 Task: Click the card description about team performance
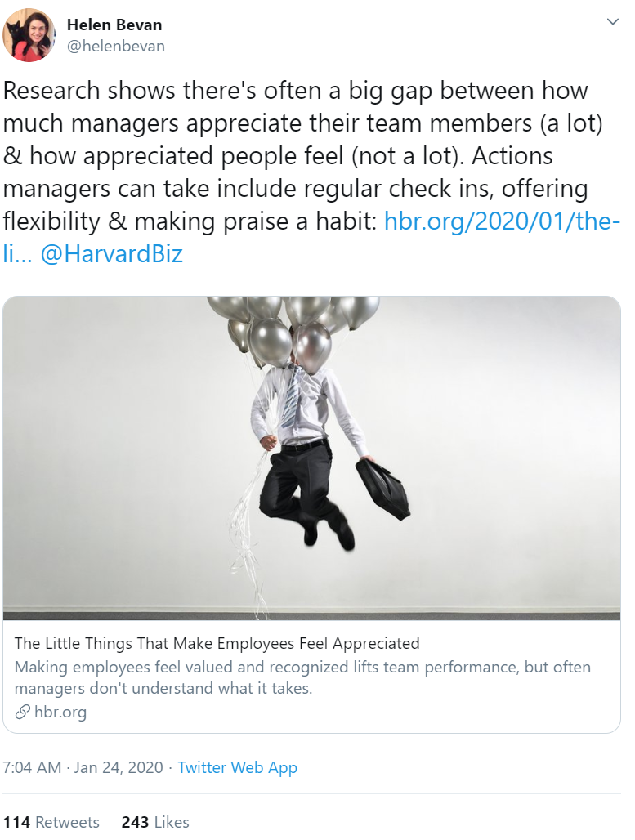302,677
